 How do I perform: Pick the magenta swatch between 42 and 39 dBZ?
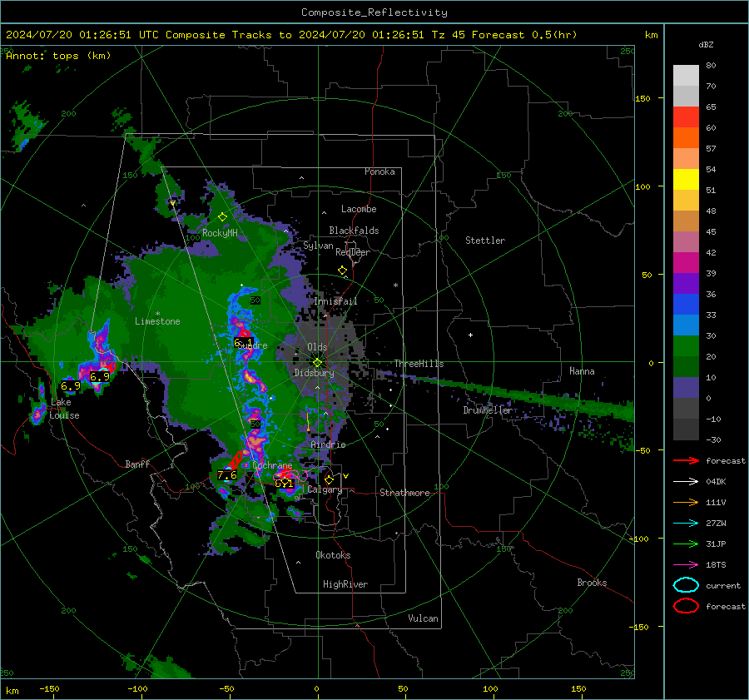point(686,263)
